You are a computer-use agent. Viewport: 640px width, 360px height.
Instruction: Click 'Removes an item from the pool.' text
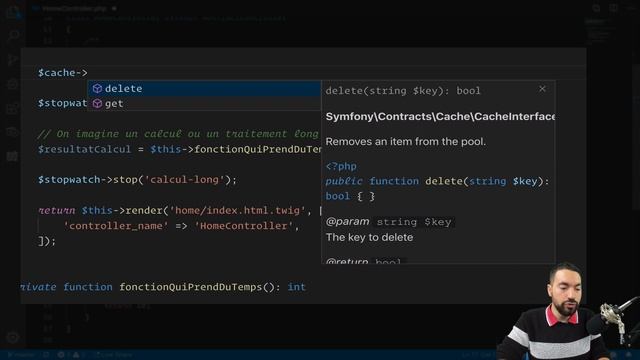405,142
